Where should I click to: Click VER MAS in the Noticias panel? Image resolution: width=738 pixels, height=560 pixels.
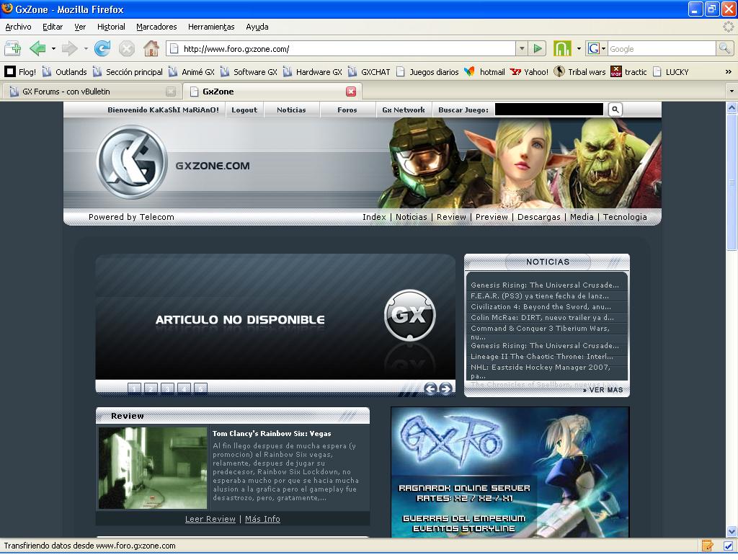click(603, 390)
